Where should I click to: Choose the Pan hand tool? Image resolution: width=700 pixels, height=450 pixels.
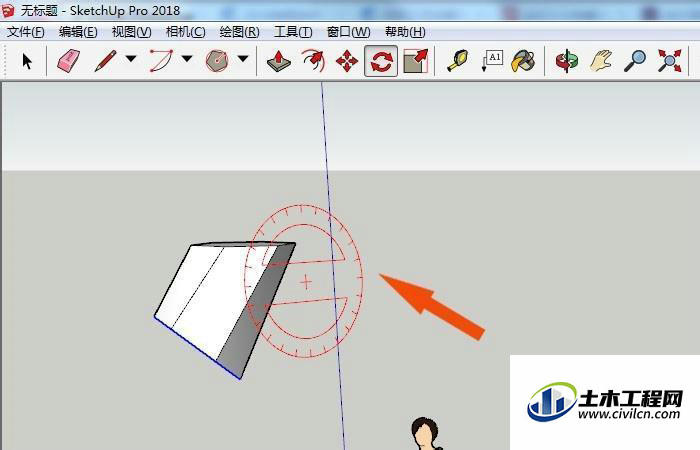(x=600, y=61)
